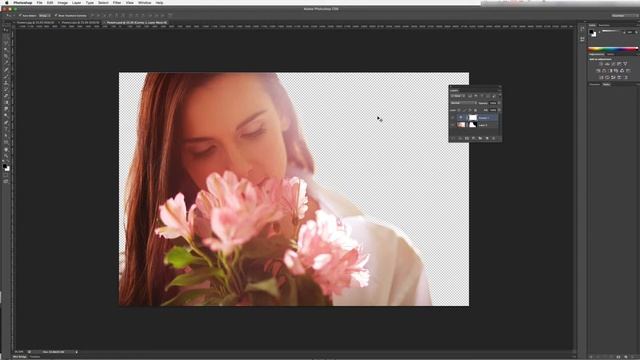The width and height of the screenshot is (640, 360).
Task: Select the Eyedropper tool
Action: tap(6, 62)
